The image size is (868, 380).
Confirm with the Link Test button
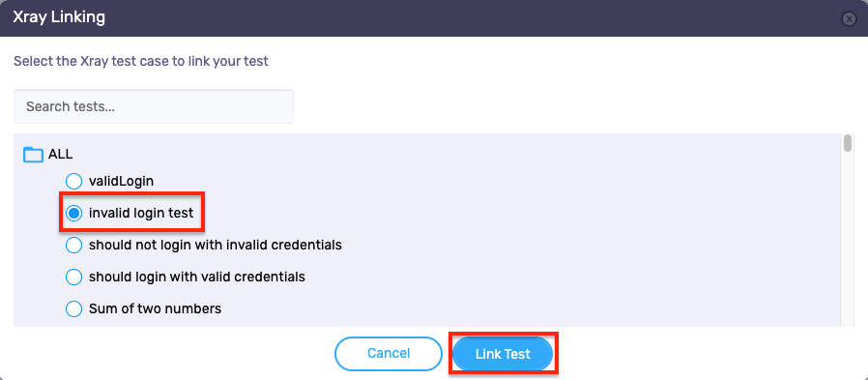pyautogui.click(x=503, y=354)
